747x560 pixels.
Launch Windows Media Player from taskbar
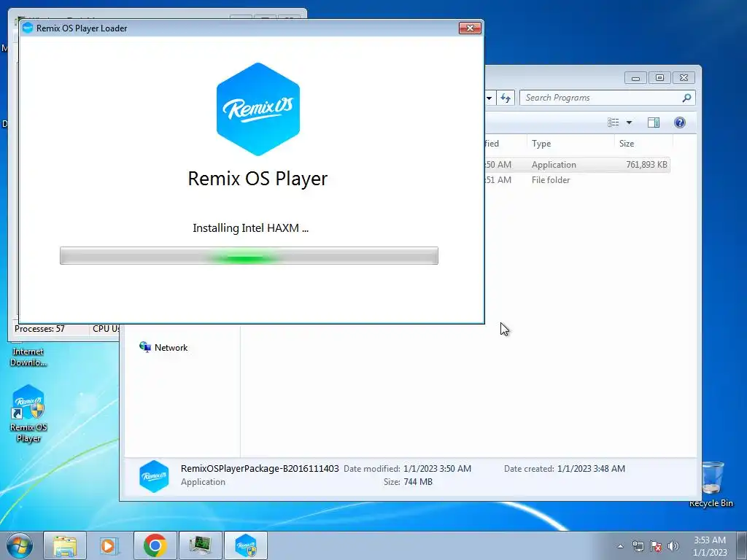[109, 545]
